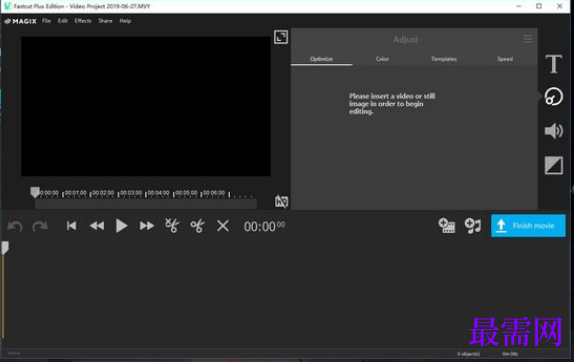Screen dimensions: 581x363
Task: Switch to the Color tab
Action: 382,59
